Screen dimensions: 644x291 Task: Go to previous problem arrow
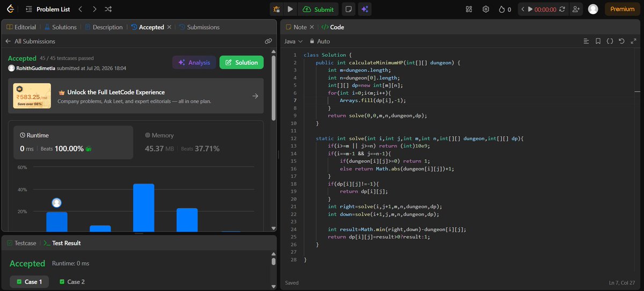80,9
